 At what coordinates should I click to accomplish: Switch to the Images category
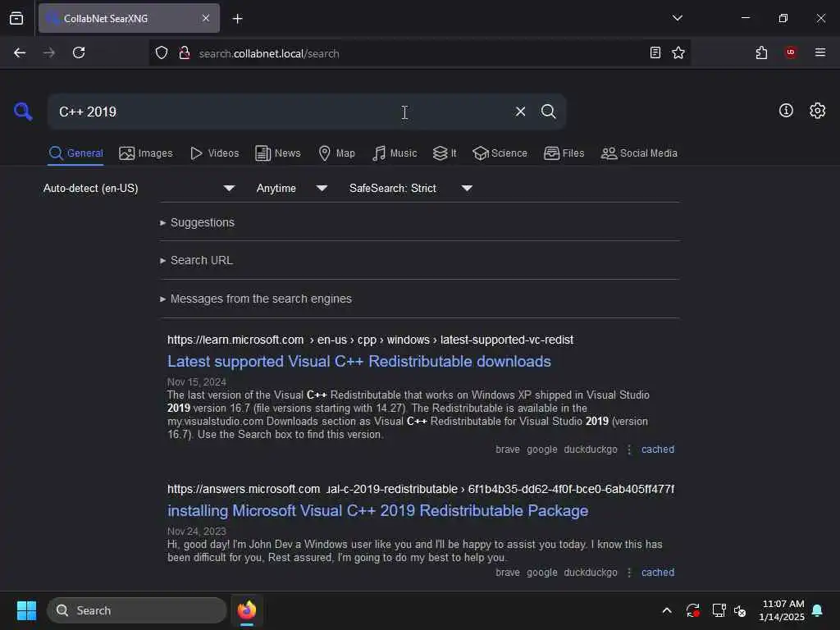[x=146, y=153]
